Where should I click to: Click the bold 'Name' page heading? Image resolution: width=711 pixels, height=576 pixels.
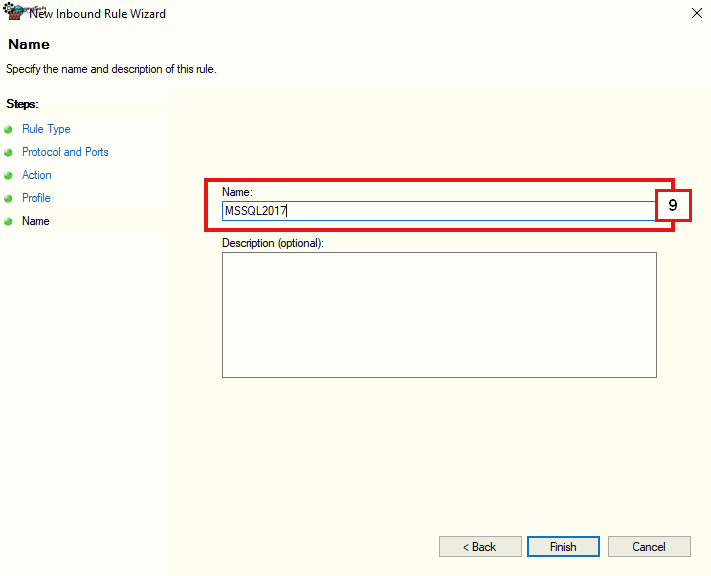[x=29, y=44]
